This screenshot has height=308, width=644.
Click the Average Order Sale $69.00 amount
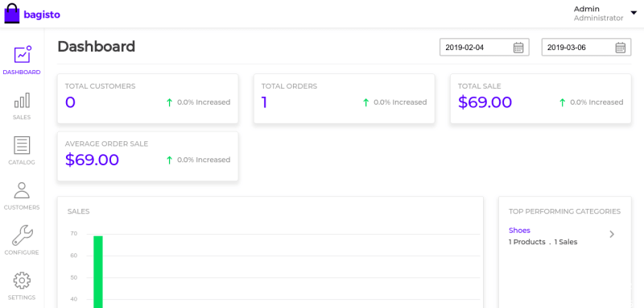(x=92, y=160)
